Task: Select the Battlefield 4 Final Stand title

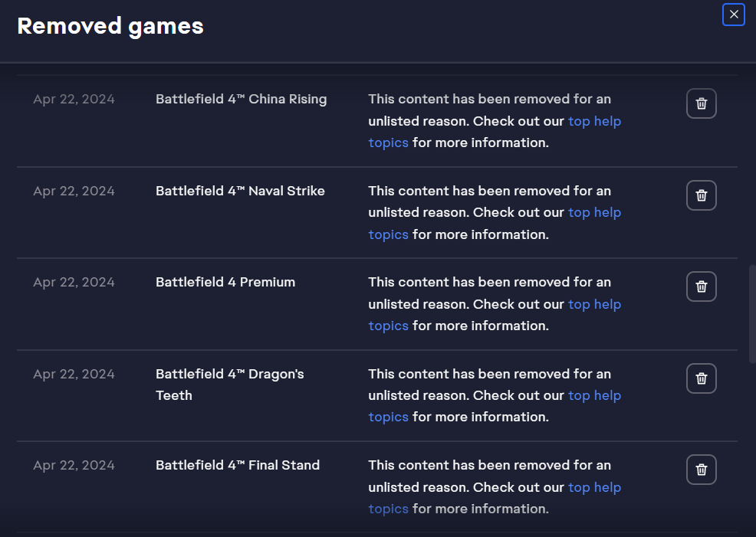Action: click(238, 465)
